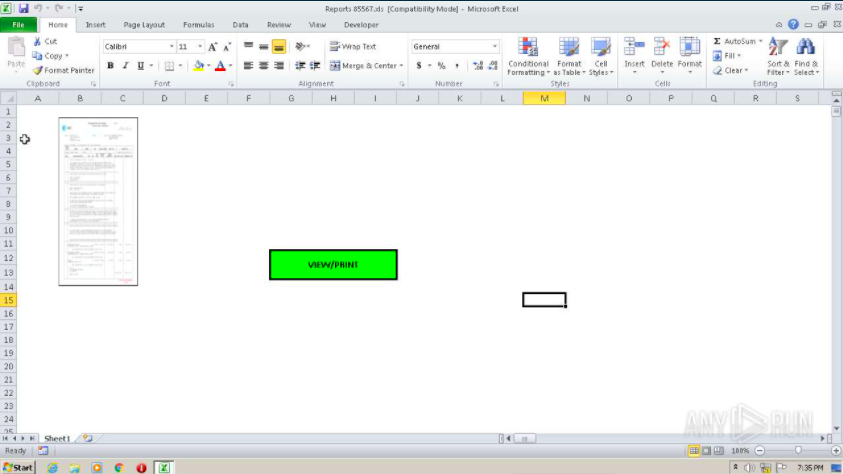843x474 pixels.
Task: Toggle Italic formatting
Action: tap(125, 66)
